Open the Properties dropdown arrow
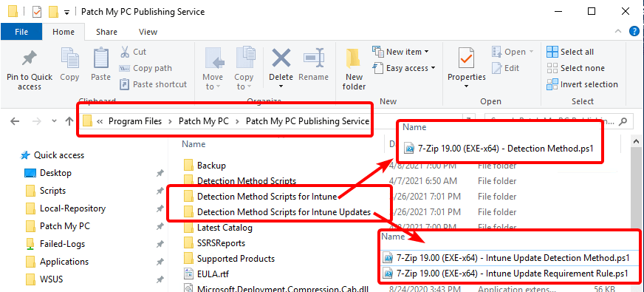644x292 pixels. pos(467,86)
